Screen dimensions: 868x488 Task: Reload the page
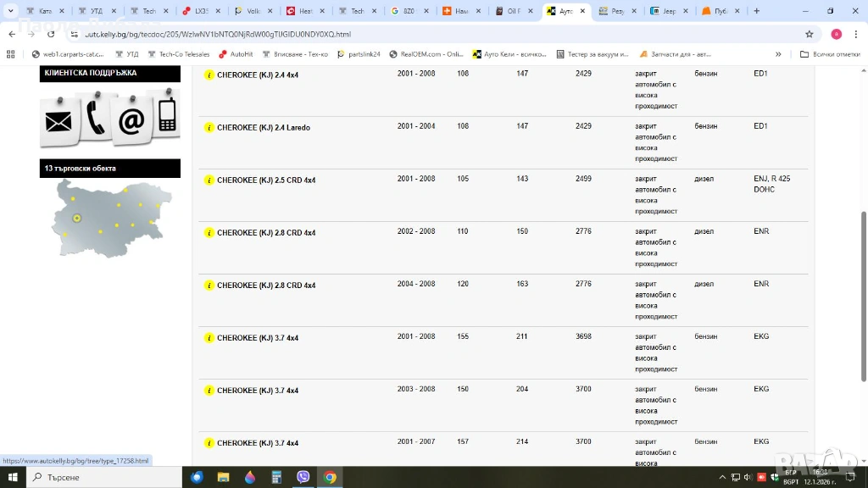[x=51, y=34]
